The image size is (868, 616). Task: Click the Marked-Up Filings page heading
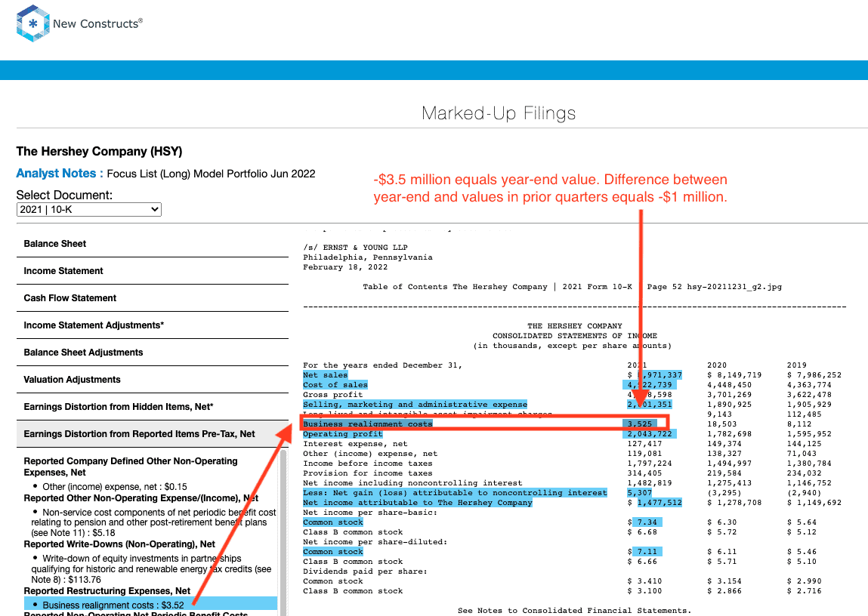(499, 113)
